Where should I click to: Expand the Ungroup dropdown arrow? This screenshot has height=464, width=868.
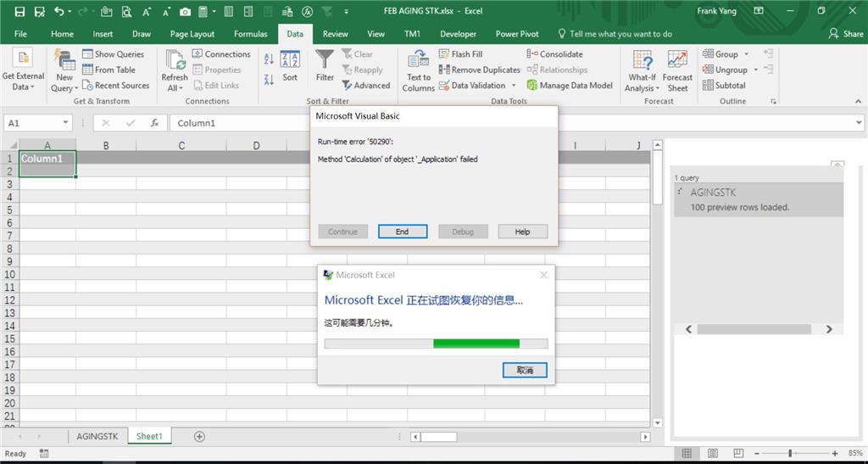[755, 70]
